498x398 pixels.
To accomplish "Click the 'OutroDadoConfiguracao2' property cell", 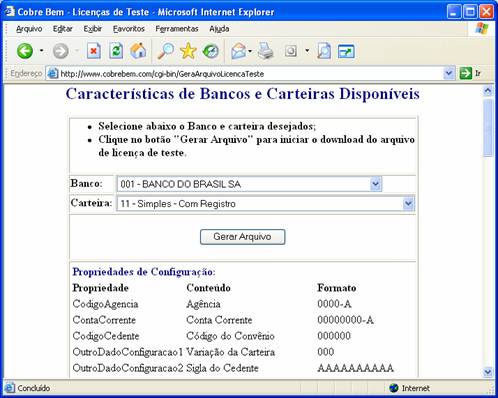I will (x=128, y=368).
